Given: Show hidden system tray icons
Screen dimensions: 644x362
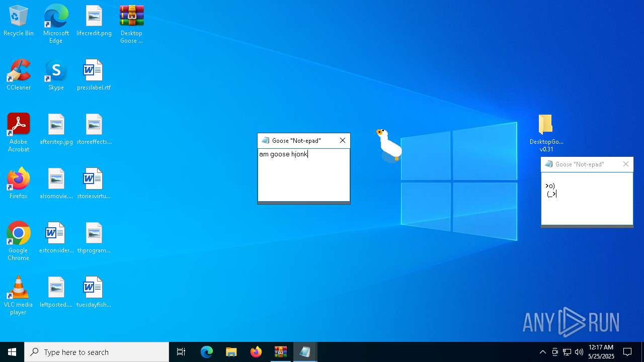Looking at the screenshot, I should pos(542,352).
